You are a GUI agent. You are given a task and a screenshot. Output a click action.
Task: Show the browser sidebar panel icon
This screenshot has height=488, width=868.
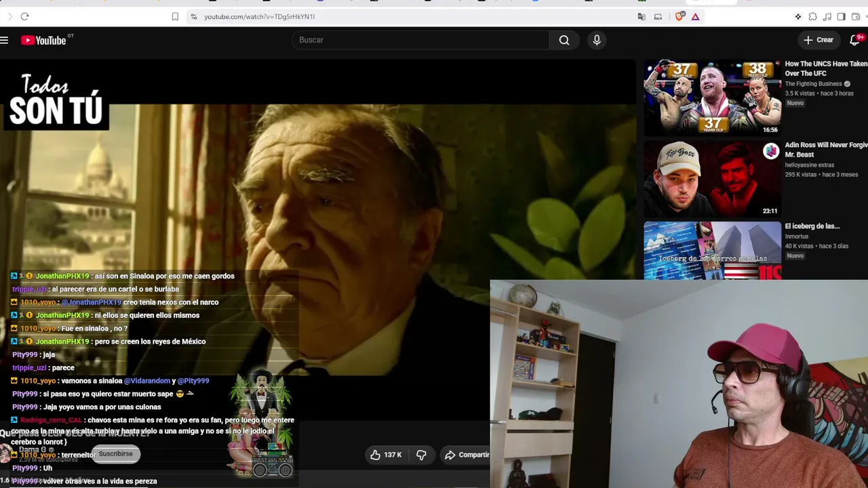pos(841,16)
